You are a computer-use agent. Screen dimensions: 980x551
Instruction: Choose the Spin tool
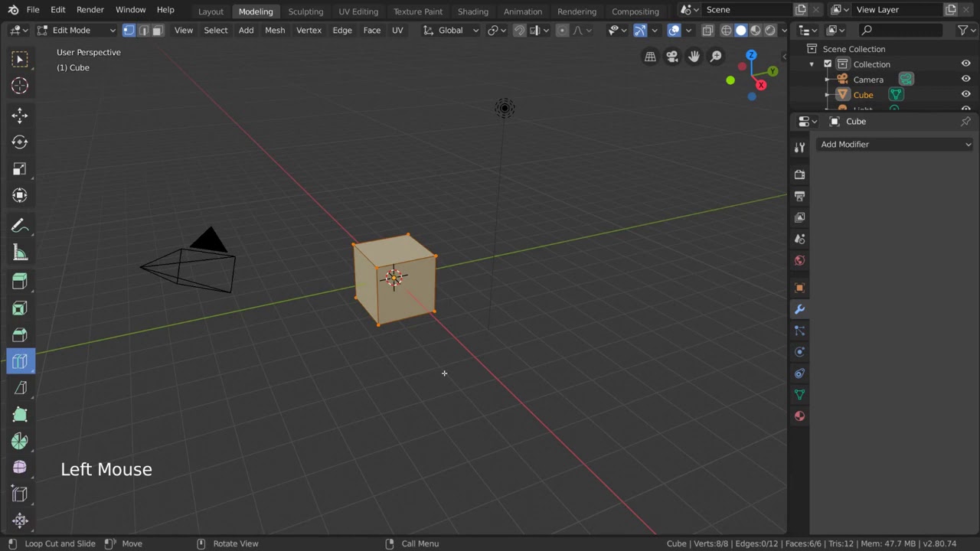point(20,442)
